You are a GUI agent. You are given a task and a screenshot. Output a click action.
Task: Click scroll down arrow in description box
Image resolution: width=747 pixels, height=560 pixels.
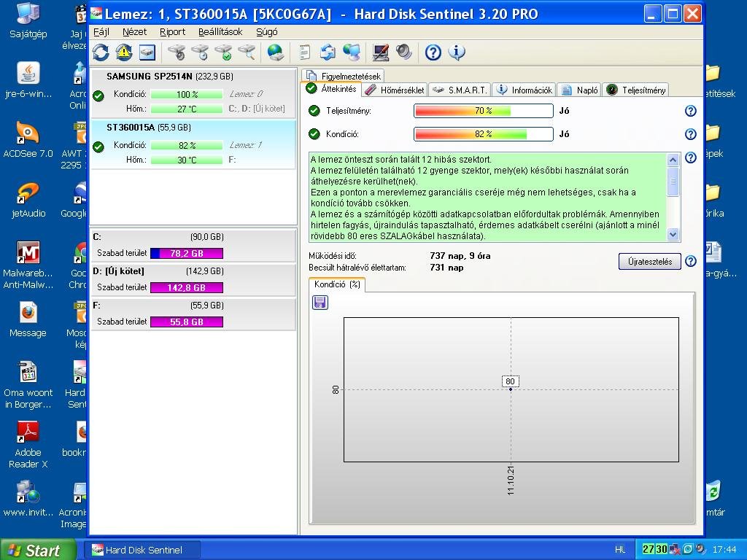pyautogui.click(x=673, y=234)
